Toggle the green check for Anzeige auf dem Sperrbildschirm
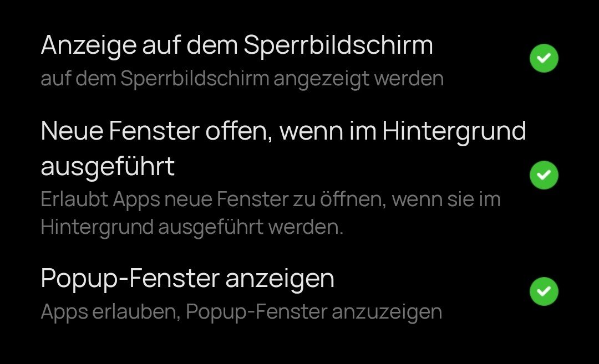 click(x=544, y=58)
